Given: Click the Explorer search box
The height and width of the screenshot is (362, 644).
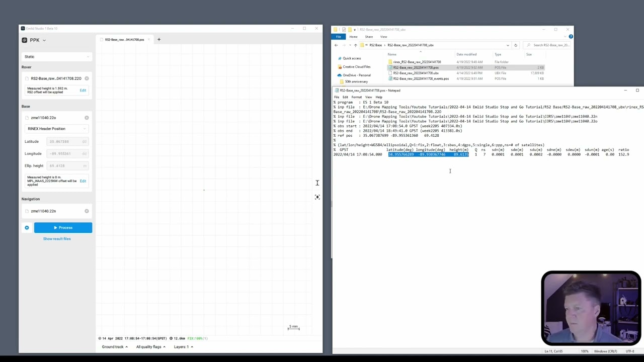Looking at the screenshot, I should pos(547,45).
